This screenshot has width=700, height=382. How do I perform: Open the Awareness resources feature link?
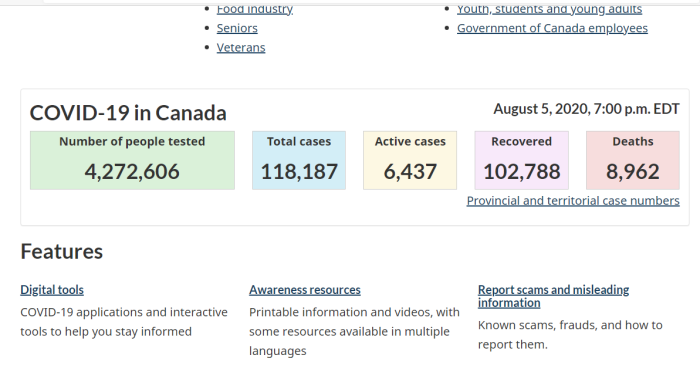pos(305,290)
